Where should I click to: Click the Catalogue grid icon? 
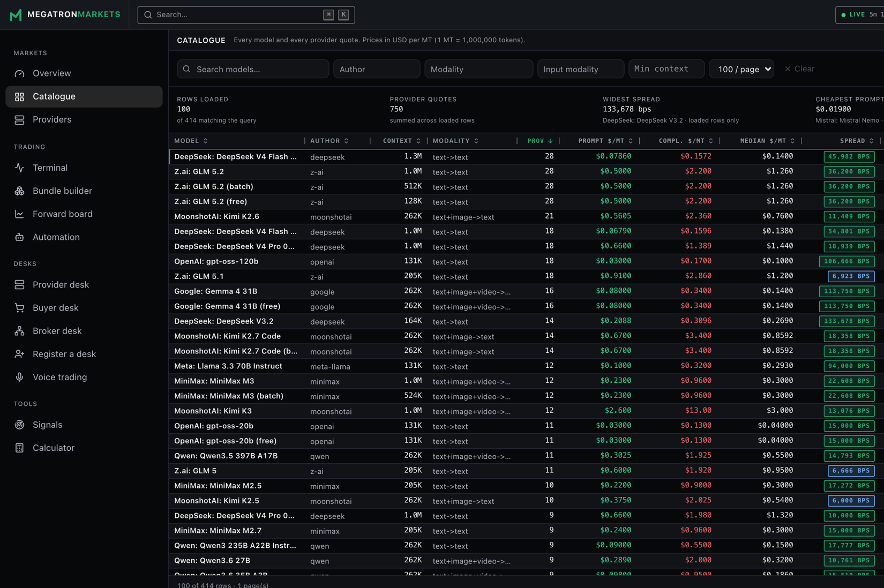(x=19, y=96)
